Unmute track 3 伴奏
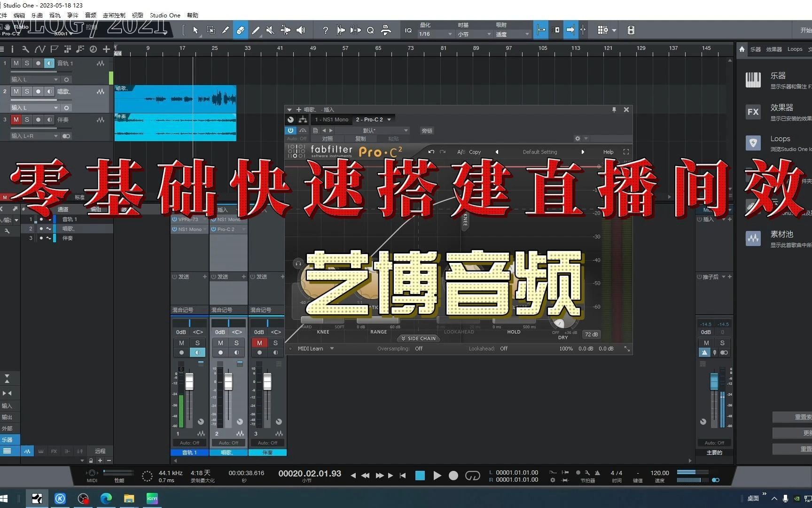Screen dimensions: 812x508 tap(16, 119)
